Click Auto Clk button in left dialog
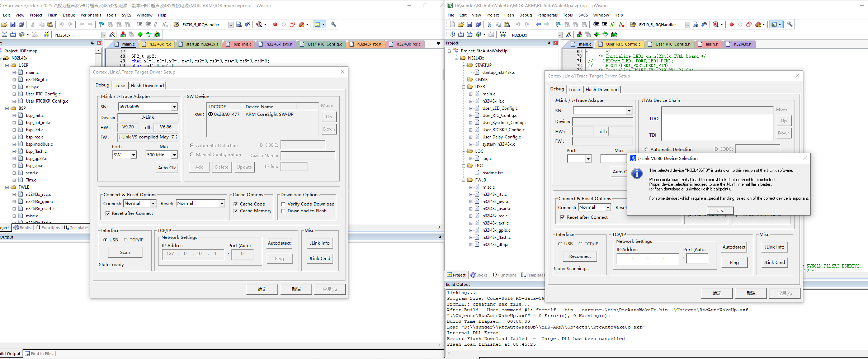This screenshot has height=359, width=868. (167, 167)
